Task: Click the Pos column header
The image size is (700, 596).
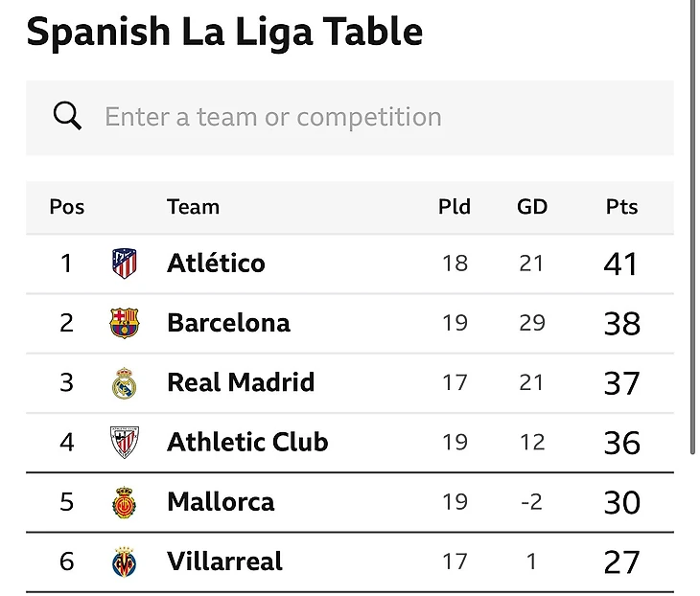Action: click(67, 207)
